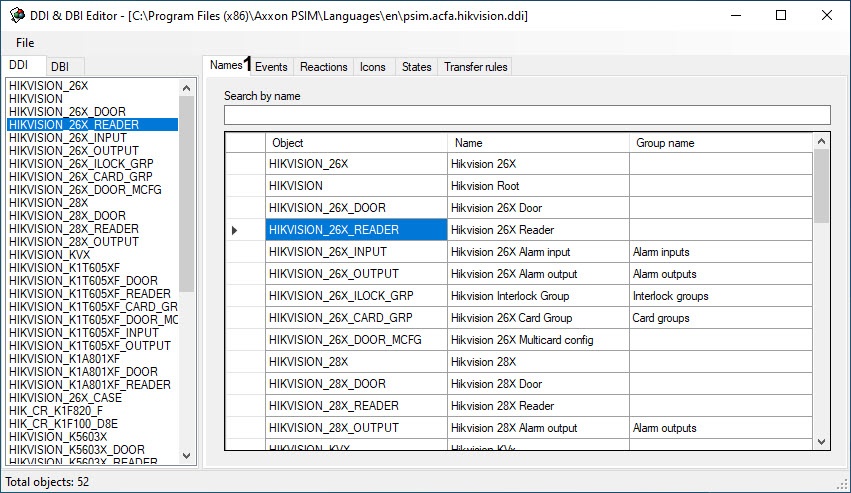Open the File menu
The height and width of the screenshot is (493, 851).
tap(25, 43)
